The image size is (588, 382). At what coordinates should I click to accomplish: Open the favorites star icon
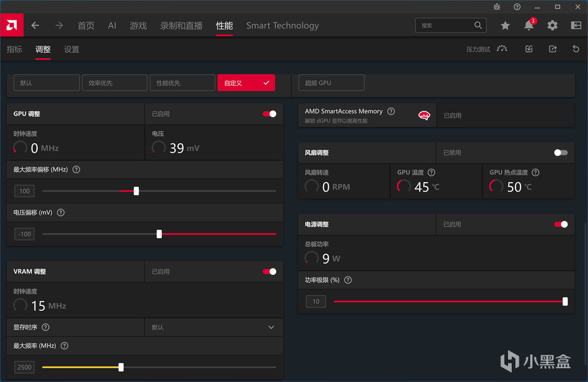[505, 26]
